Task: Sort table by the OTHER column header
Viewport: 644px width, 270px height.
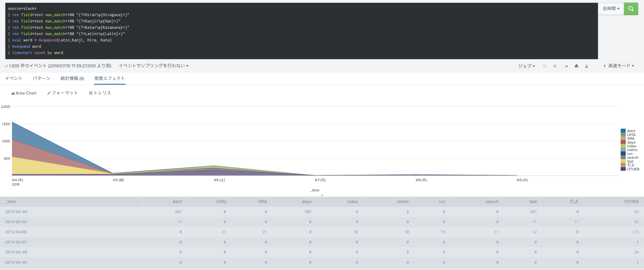Action: pos(631,202)
